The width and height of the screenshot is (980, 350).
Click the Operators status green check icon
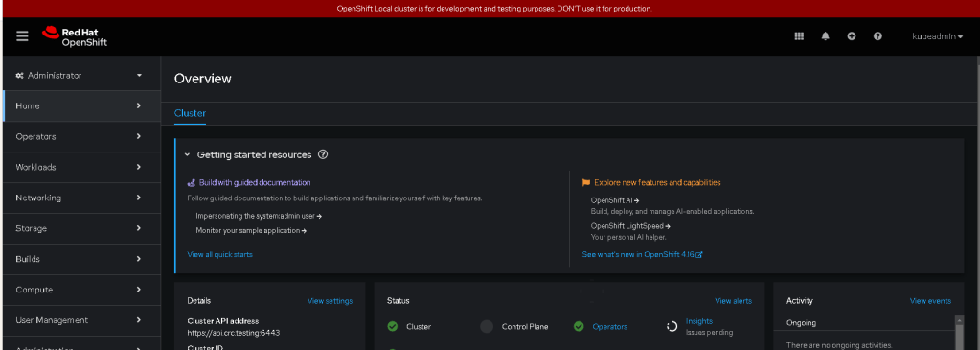pyautogui.click(x=579, y=326)
